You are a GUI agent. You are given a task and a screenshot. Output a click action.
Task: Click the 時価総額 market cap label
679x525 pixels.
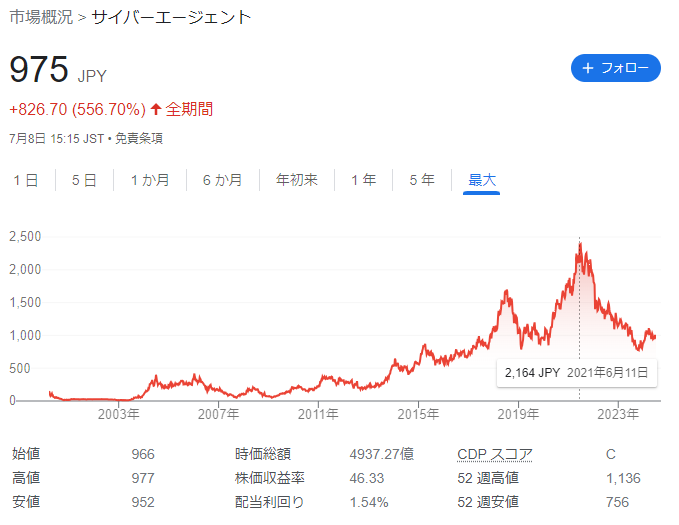pos(263,454)
